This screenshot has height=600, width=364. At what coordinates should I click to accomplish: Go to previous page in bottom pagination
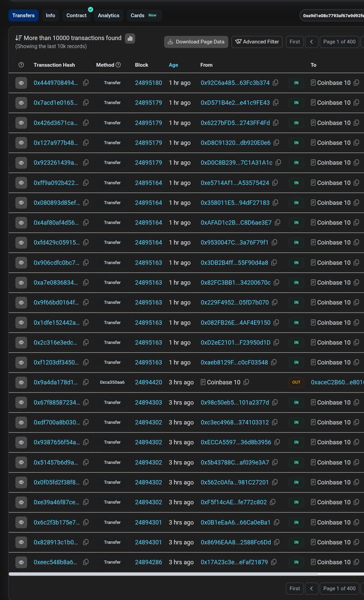pos(311,588)
